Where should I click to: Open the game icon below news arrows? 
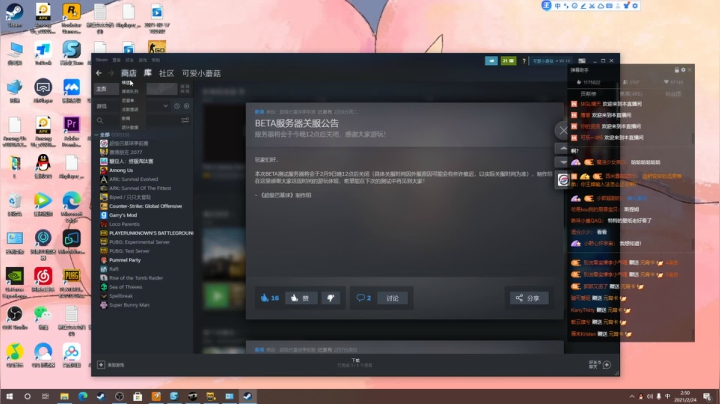(x=563, y=180)
